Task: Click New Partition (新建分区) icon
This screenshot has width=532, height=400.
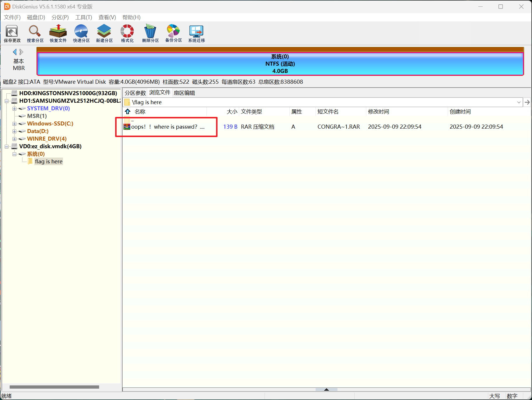Action: tap(104, 33)
